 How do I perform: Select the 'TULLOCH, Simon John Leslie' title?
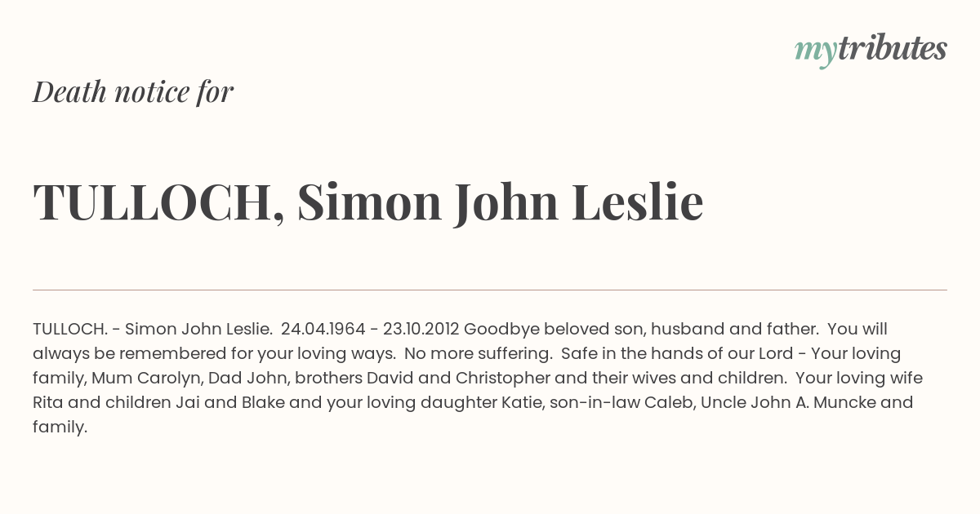[368, 202]
